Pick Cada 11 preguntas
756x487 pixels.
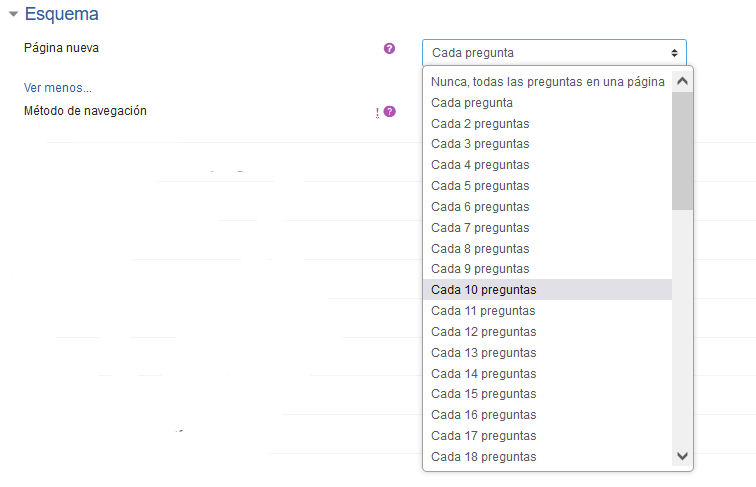coord(547,311)
